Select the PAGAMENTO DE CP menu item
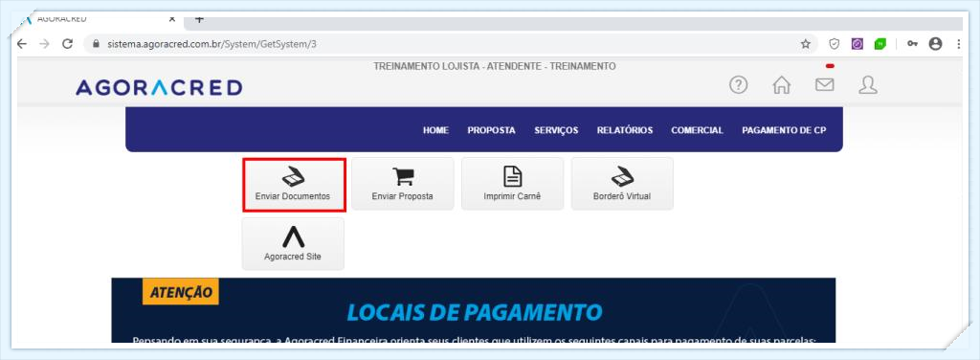 point(785,130)
